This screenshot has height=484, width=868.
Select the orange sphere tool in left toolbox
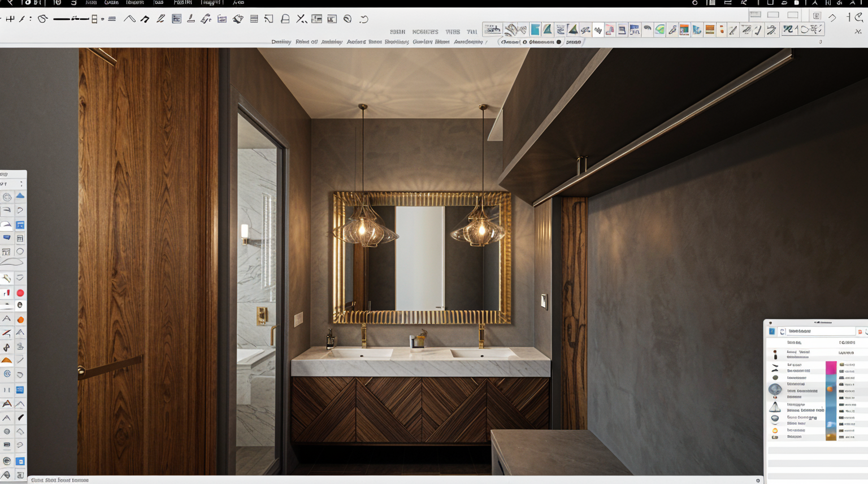tap(20, 319)
